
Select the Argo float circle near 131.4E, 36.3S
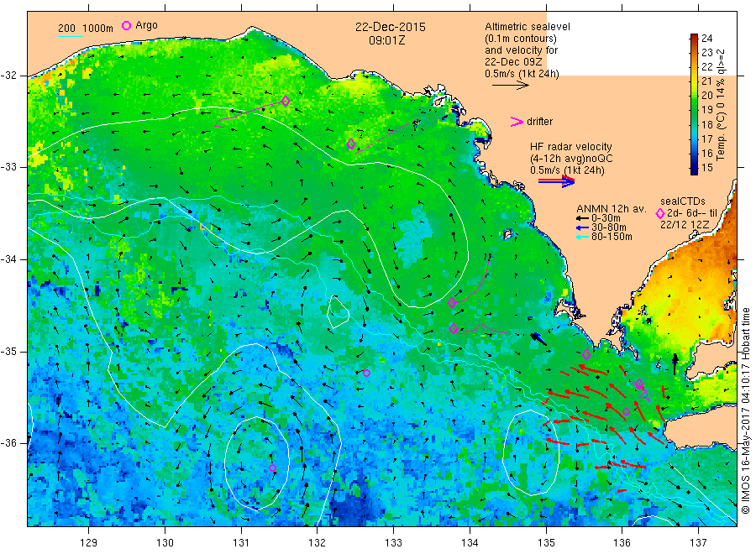[272, 468]
